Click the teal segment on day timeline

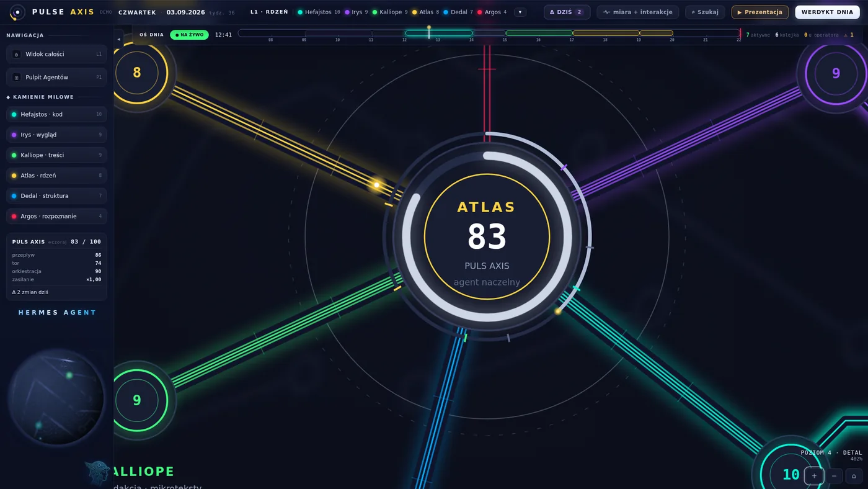click(439, 33)
